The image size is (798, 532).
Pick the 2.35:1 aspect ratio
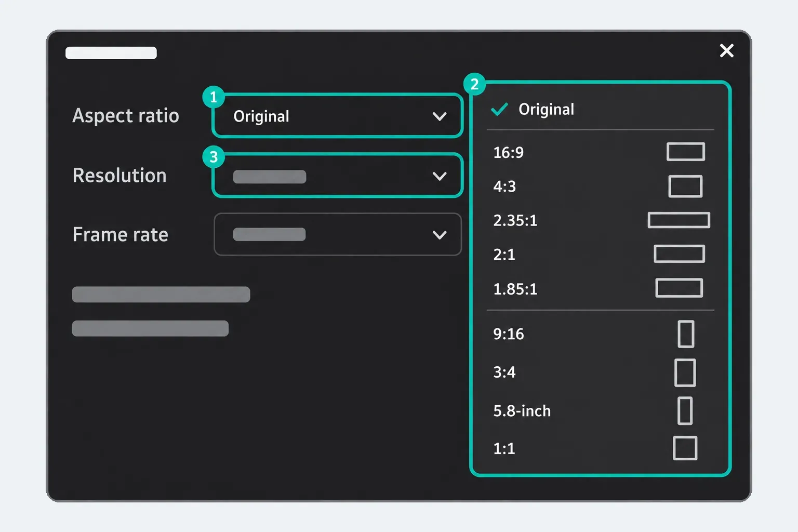coord(600,220)
